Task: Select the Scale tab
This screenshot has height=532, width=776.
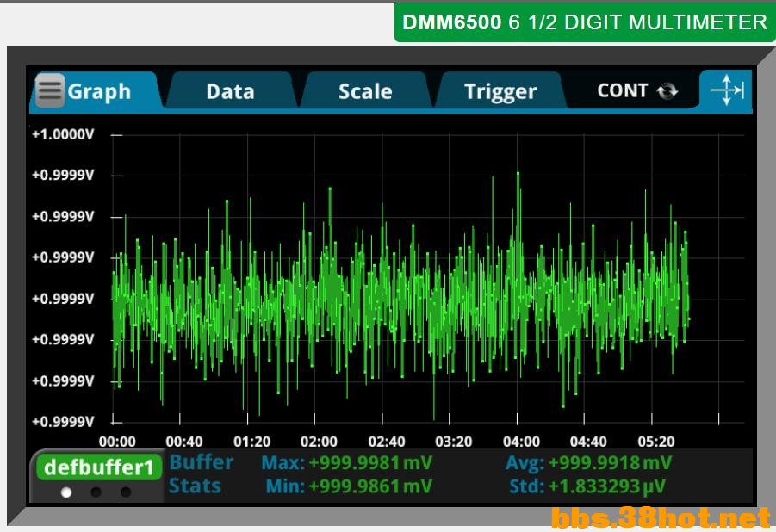Action: tap(364, 91)
